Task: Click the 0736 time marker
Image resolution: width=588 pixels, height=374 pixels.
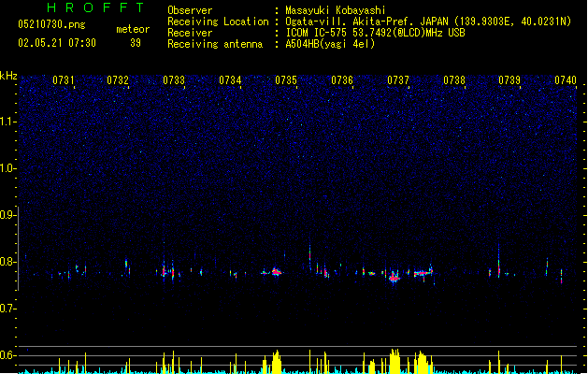Action: tap(342, 80)
